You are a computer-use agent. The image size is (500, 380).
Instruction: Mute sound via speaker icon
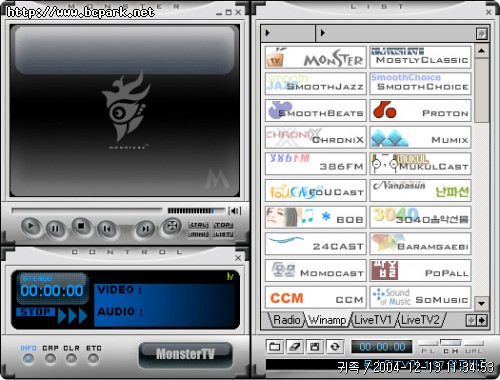pyautogui.click(x=235, y=211)
